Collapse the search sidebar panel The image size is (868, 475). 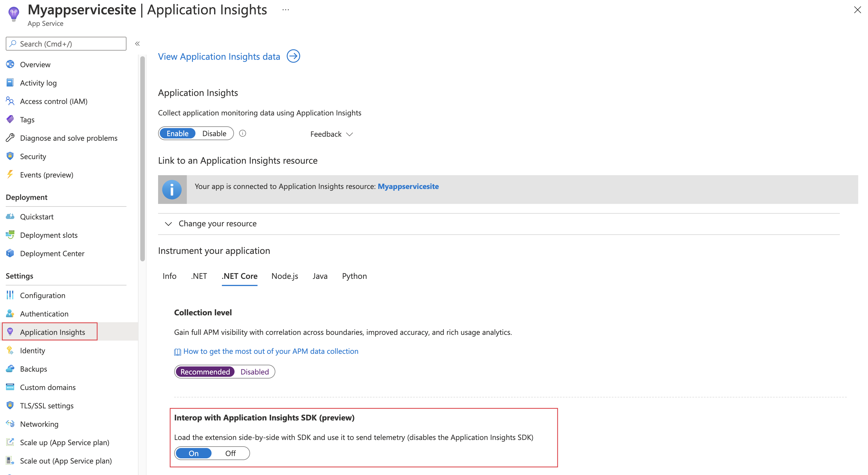[x=138, y=44]
